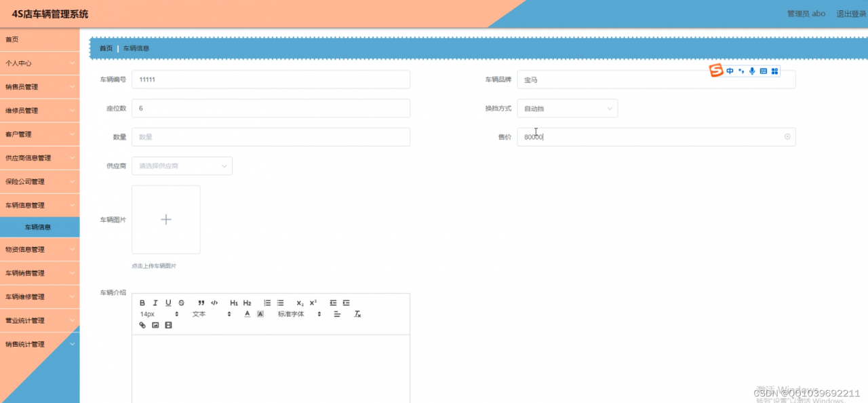Toggle Chinese/English input mode
This screenshot has width=868, height=403.
click(730, 71)
